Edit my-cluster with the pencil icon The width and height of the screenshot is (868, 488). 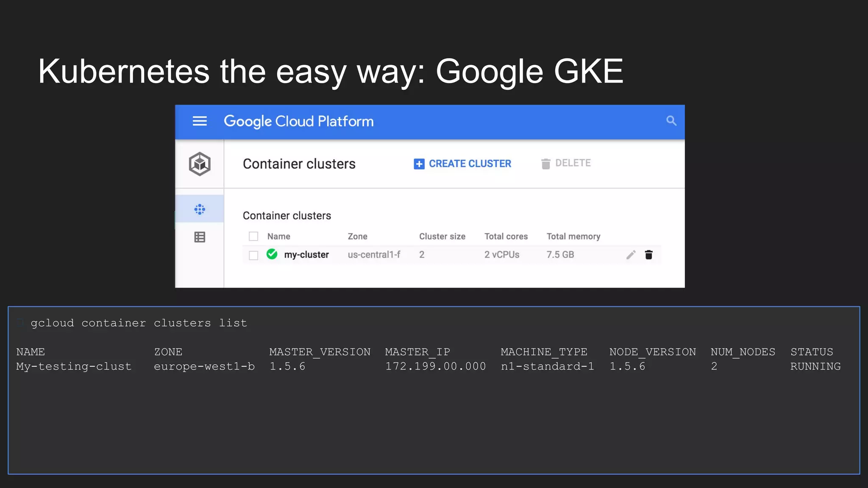tap(631, 255)
